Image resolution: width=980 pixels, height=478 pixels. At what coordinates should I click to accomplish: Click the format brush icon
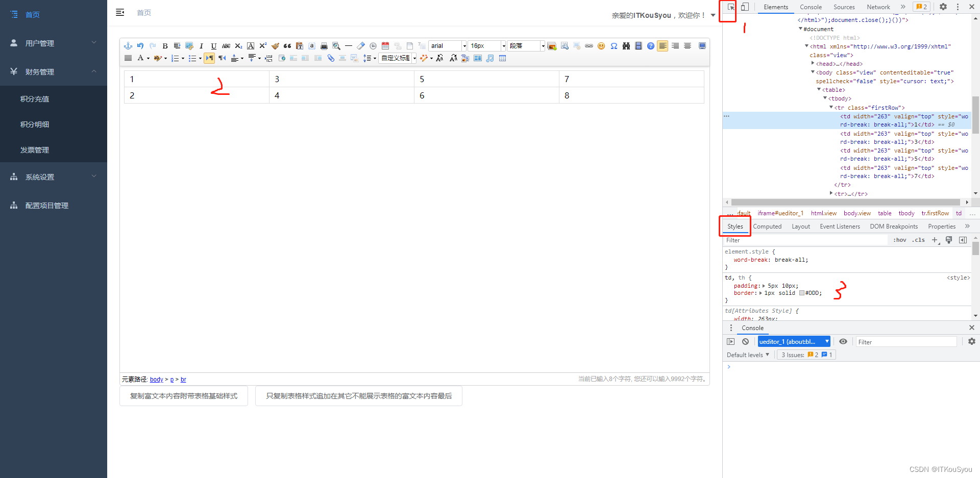[275, 46]
